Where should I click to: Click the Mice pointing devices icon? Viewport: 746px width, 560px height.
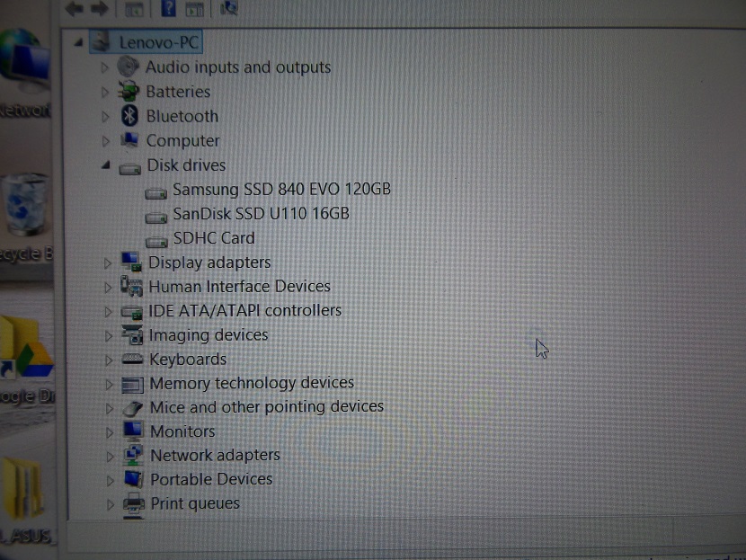[x=133, y=408]
